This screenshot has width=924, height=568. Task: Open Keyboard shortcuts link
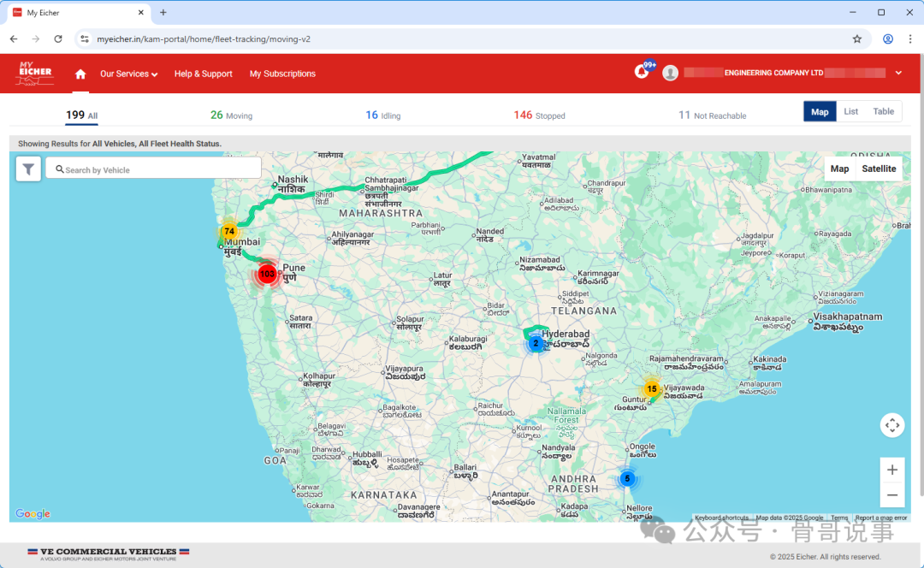[721, 518]
